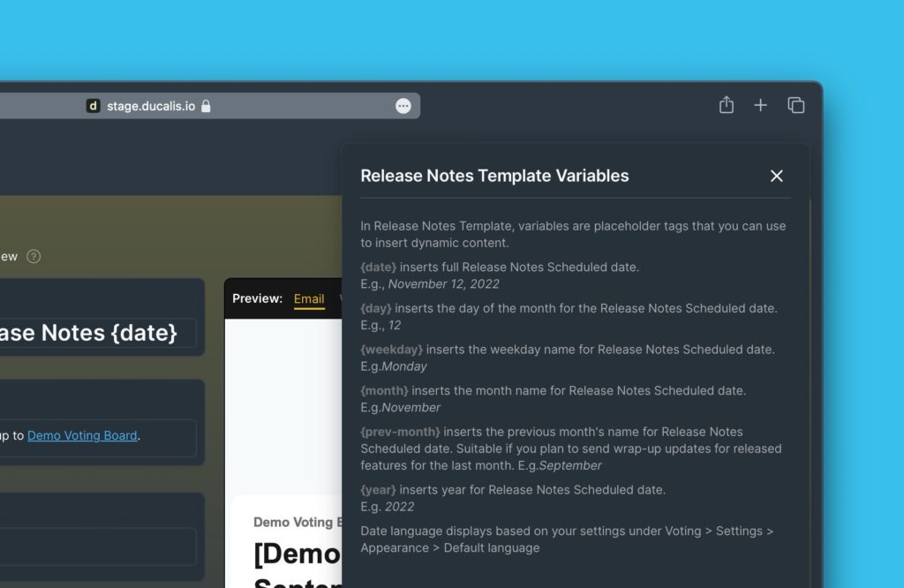Open a new tab with plus icon

point(760,105)
